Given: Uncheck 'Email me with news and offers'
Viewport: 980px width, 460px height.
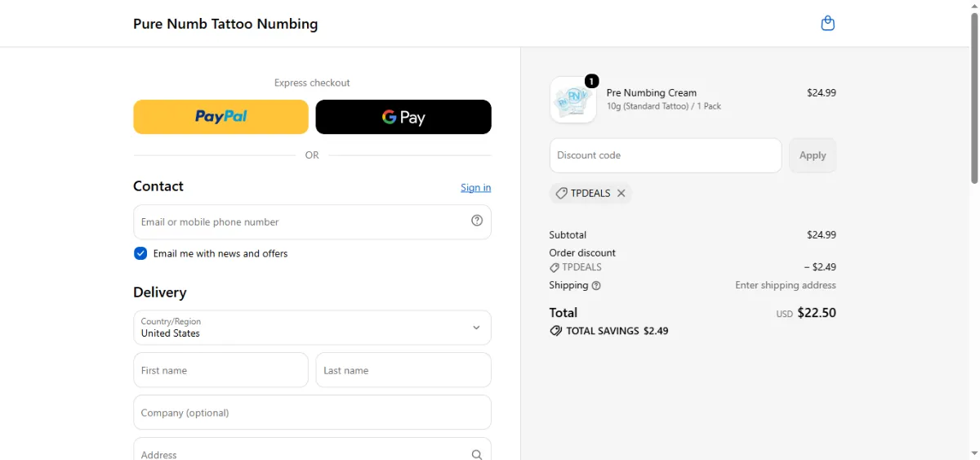Looking at the screenshot, I should click(x=140, y=253).
